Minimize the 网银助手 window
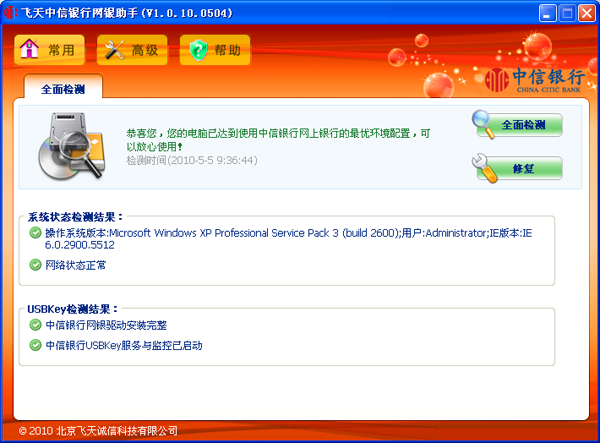600x443 pixels. pos(548,13)
